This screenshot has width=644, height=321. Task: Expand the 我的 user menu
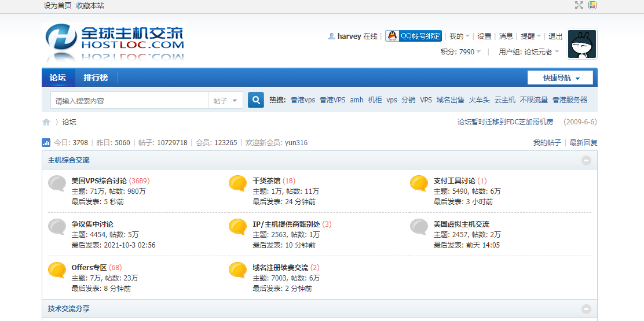(459, 36)
